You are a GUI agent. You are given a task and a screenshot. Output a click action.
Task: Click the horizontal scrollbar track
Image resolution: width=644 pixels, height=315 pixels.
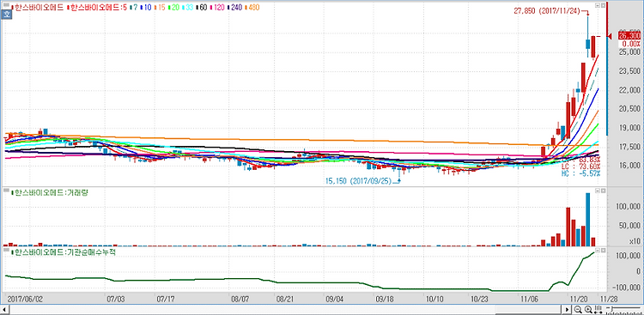click(x=285, y=310)
